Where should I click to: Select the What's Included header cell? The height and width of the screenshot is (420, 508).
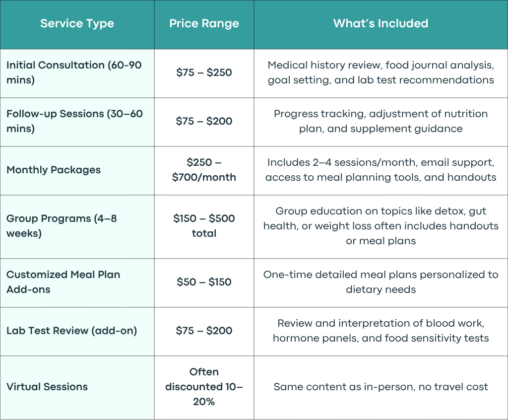tap(381, 24)
